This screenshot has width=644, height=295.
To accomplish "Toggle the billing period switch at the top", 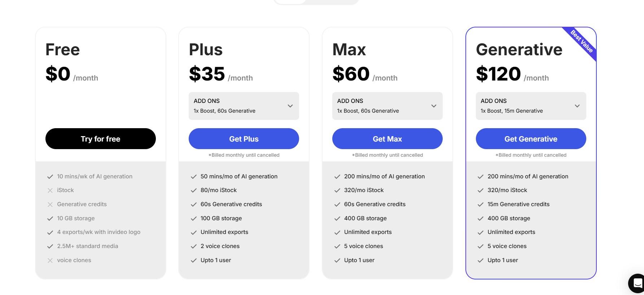I will tap(316, 2).
